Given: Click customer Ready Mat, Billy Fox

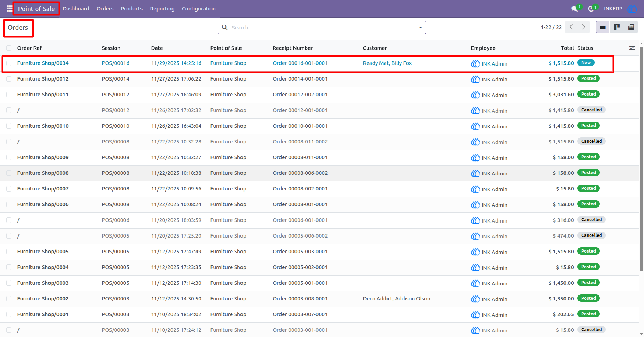Looking at the screenshot, I should [x=387, y=63].
